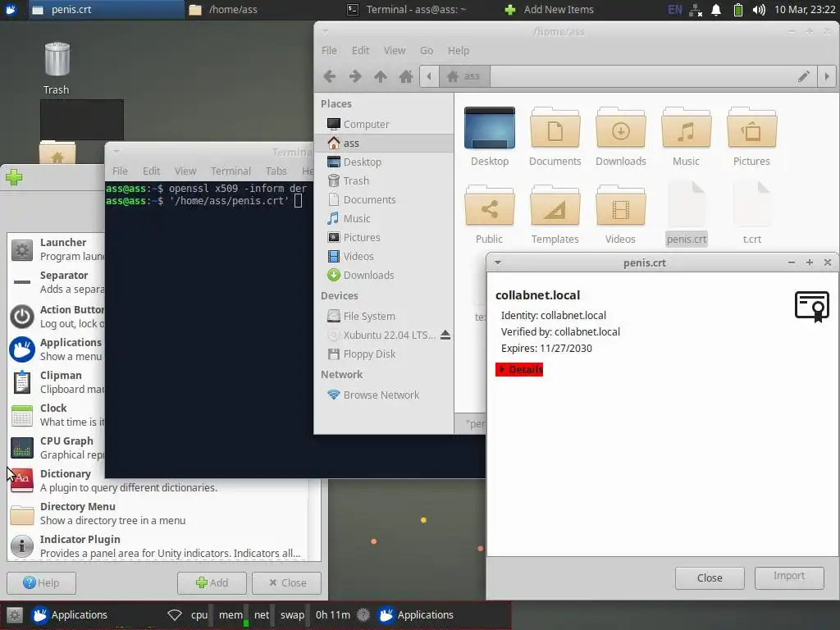Select the Dictionary plugin item in the list
Image resolution: width=840 pixels, height=630 pixels.
[157, 481]
